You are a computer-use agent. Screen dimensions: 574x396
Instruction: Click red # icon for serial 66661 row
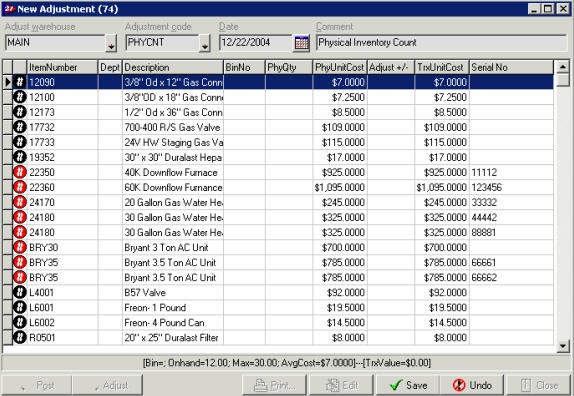pos(20,262)
